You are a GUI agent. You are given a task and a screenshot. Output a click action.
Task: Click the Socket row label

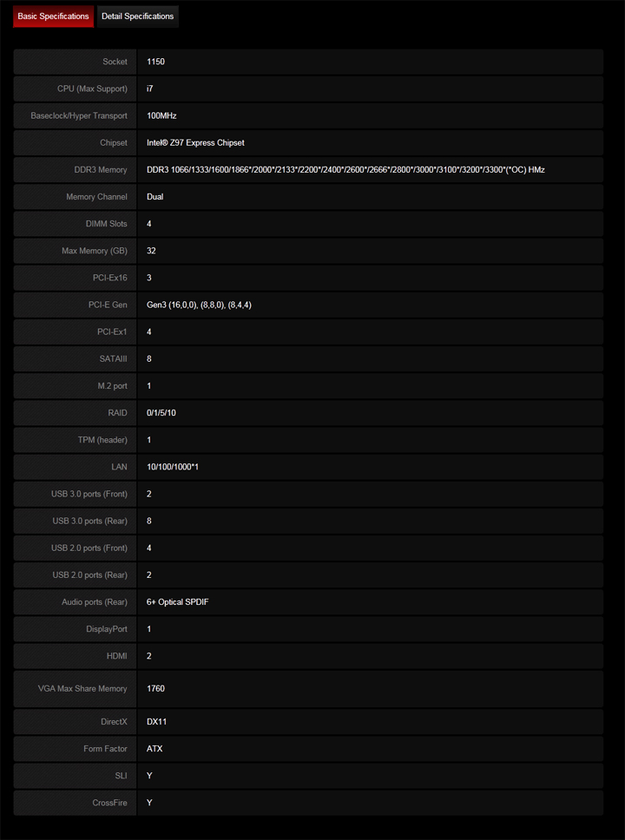pyautogui.click(x=115, y=62)
